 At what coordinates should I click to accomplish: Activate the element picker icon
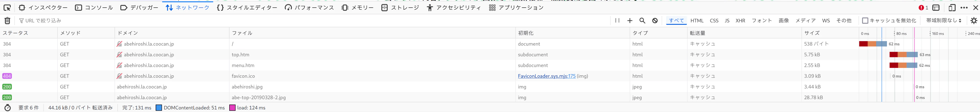point(7,8)
